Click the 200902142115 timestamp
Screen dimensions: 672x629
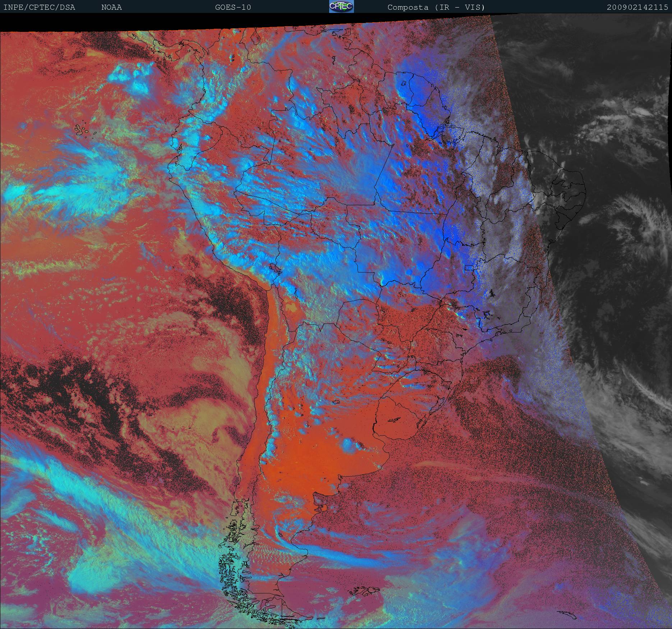(638, 7)
